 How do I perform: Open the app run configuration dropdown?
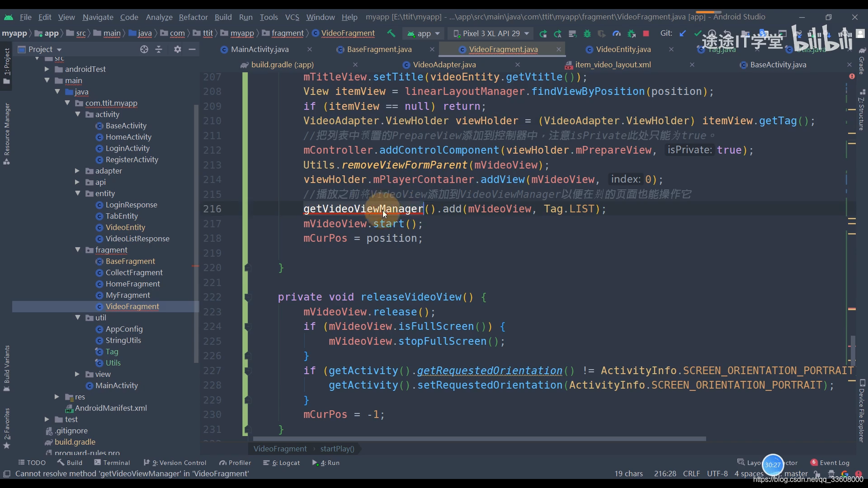click(424, 33)
